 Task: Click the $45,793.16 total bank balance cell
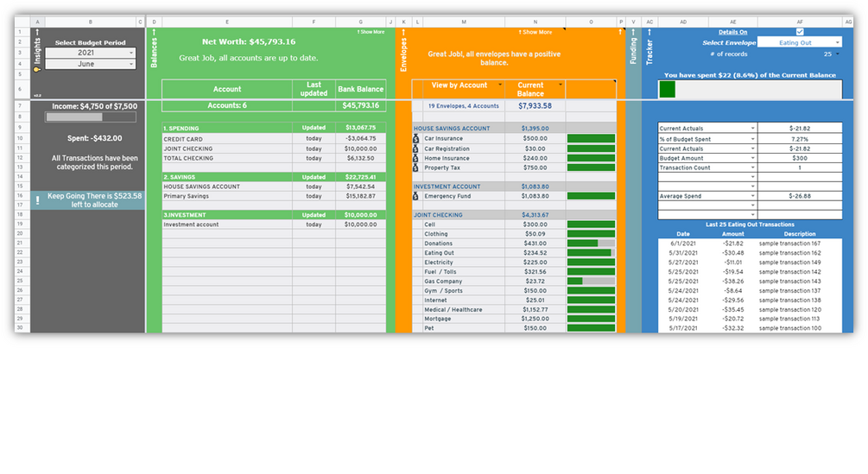[360, 105]
